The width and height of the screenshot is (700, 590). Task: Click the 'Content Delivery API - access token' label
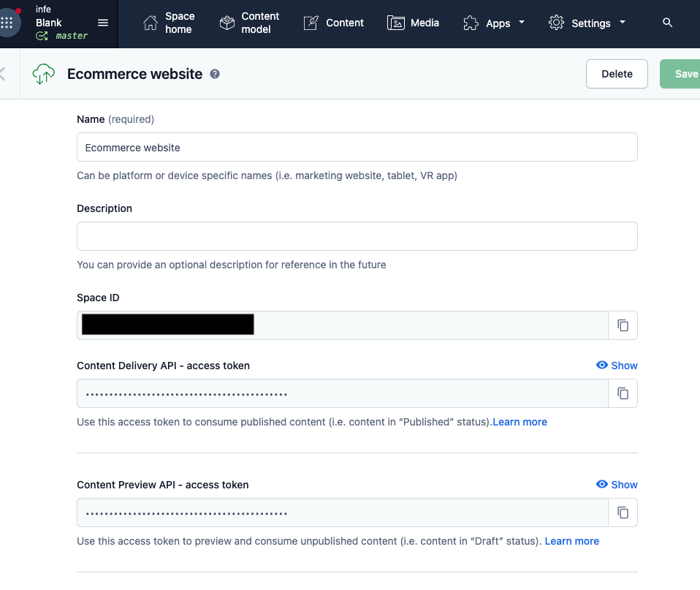[x=164, y=366]
